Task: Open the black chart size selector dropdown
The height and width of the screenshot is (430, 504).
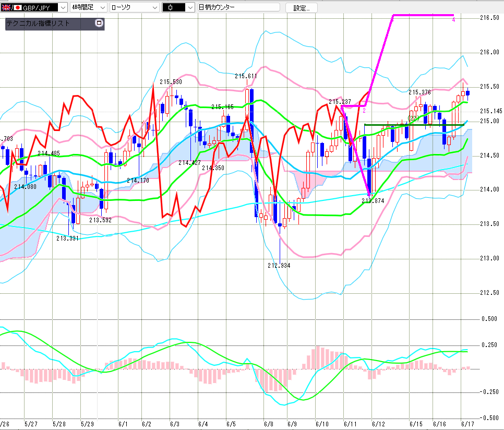Action: 178,7
